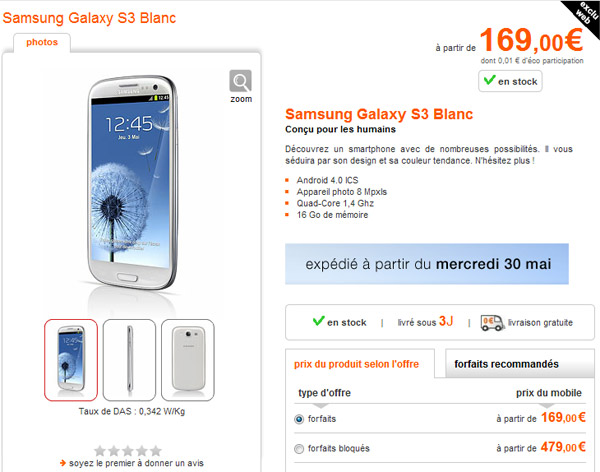Show the back view phone thumbnail
This screenshot has height=472, width=600.
click(x=188, y=360)
